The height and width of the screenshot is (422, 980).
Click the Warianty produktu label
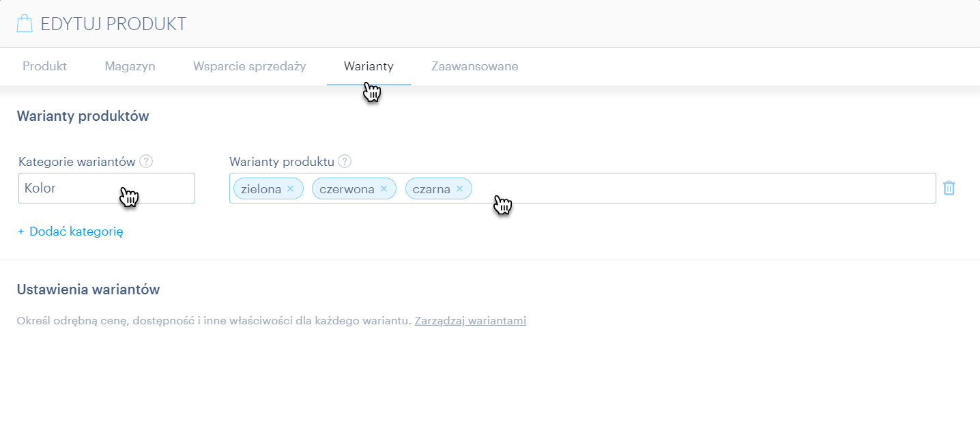pyautogui.click(x=282, y=162)
